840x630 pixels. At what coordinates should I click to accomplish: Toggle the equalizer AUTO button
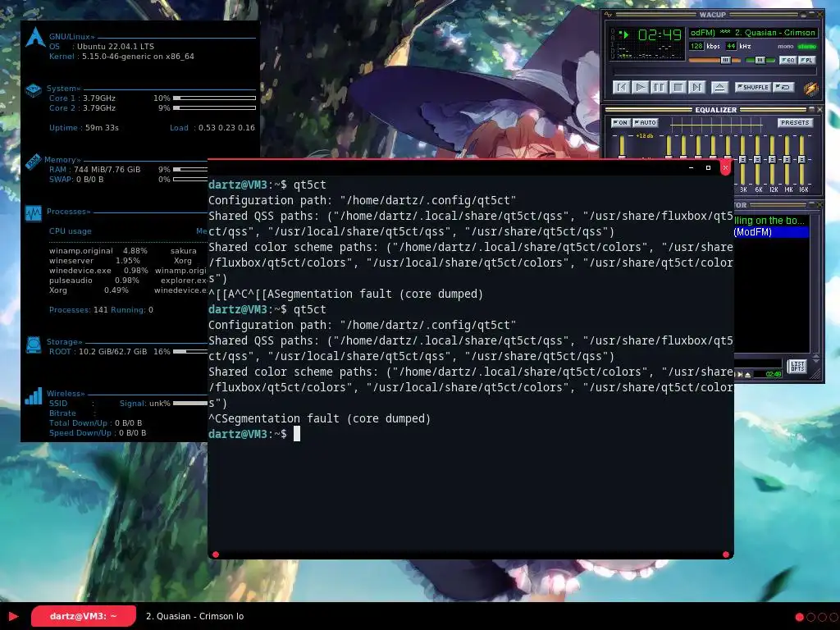[646, 123]
